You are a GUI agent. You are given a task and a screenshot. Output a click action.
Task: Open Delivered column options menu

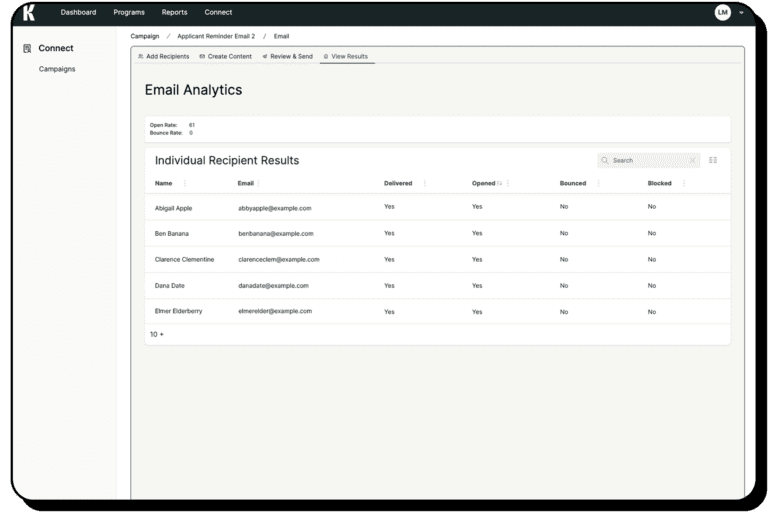[x=425, y=183]
